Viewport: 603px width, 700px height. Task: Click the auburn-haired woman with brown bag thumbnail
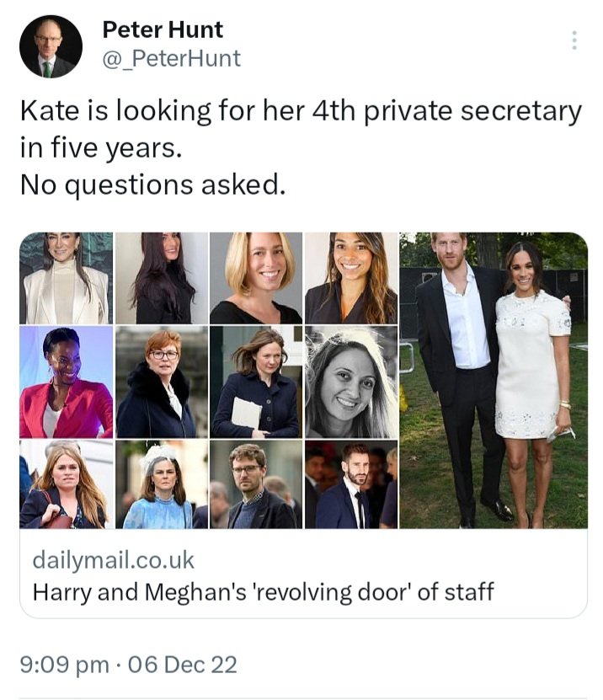pyautogui.click(x=66, y=484)
